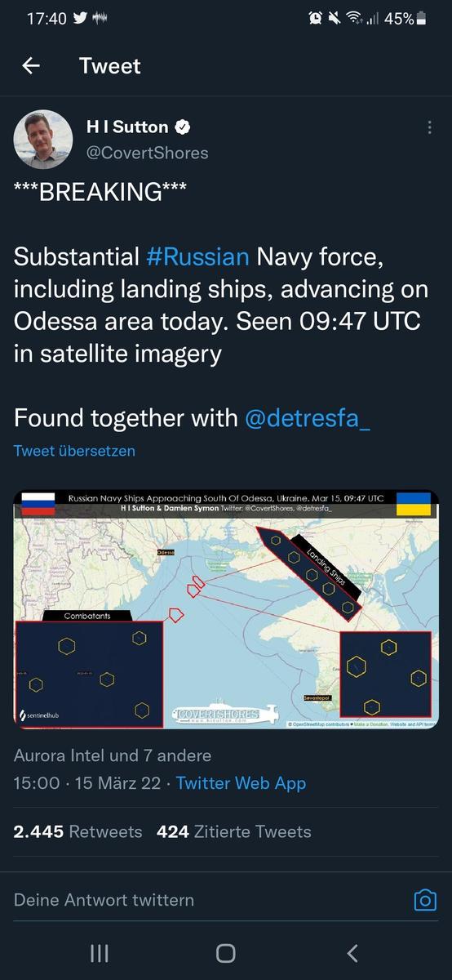This screenshot has height=980, width=452.
Task: Open Twitter Web App source link
Action: coord(241,783)
